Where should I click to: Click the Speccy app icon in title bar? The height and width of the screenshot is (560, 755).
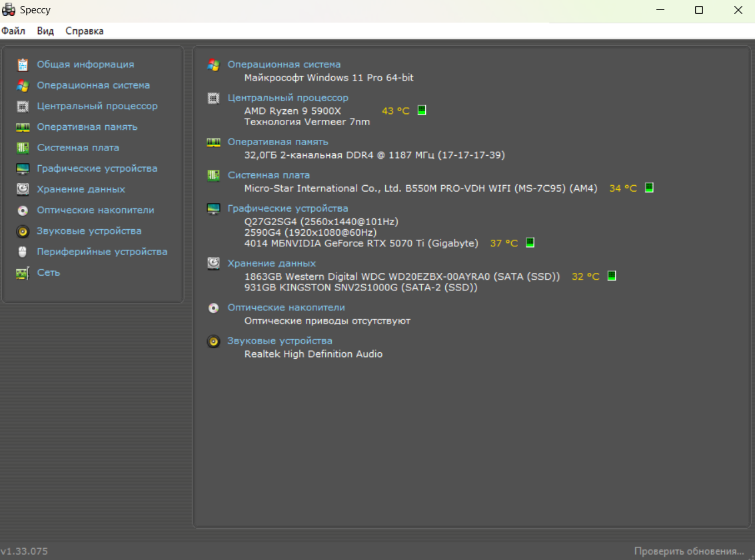tap(9, 9)
